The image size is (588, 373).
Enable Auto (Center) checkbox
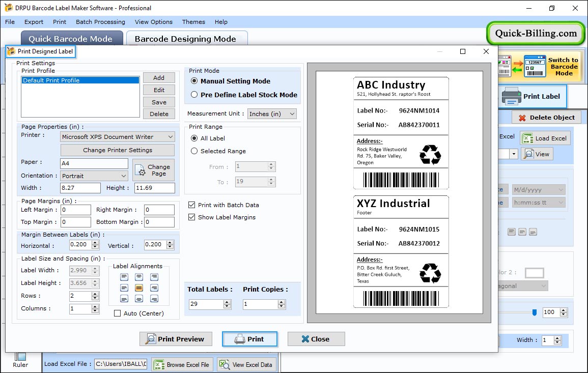[118, 313]
